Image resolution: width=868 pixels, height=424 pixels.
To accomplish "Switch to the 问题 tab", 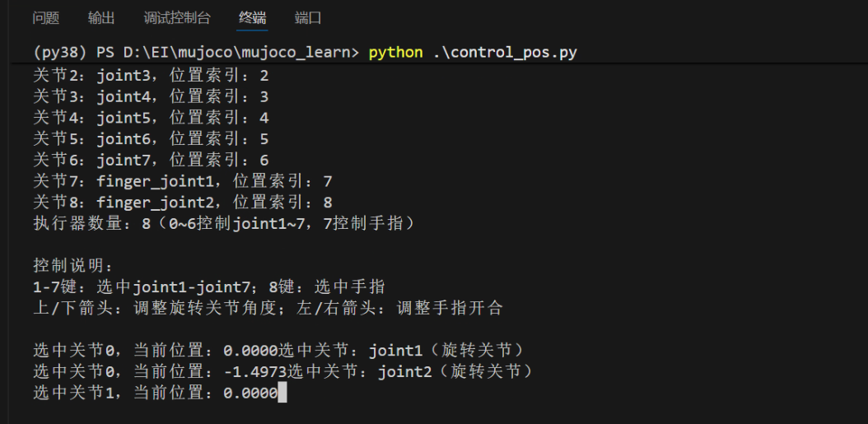I will [46, 18].
